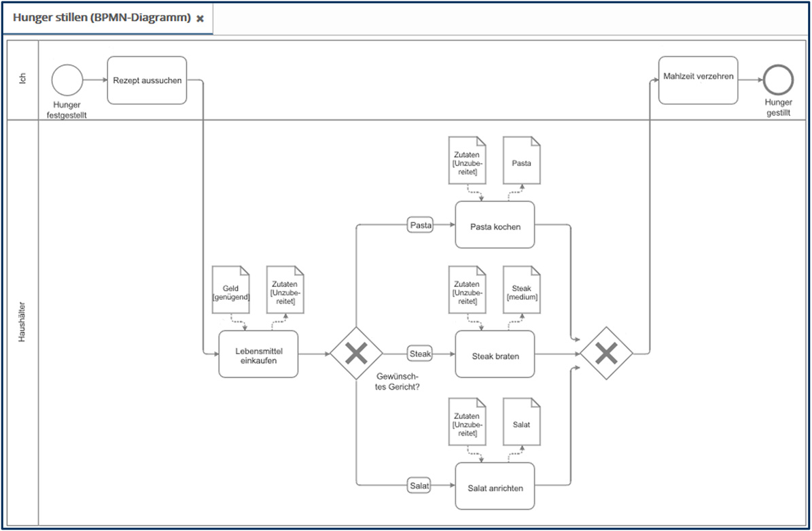Click the Pasta kochen task
The width and height of the screenshot is (812, 531).
tap(495, 225)
